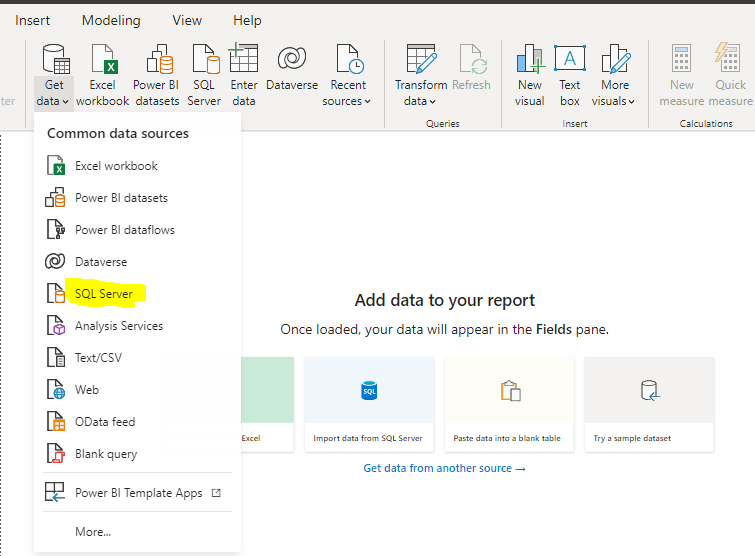The width and height of the screenshot is (755, 556).
Task: Open Power BI Template Apps entry
Action: tap(137, 492)
